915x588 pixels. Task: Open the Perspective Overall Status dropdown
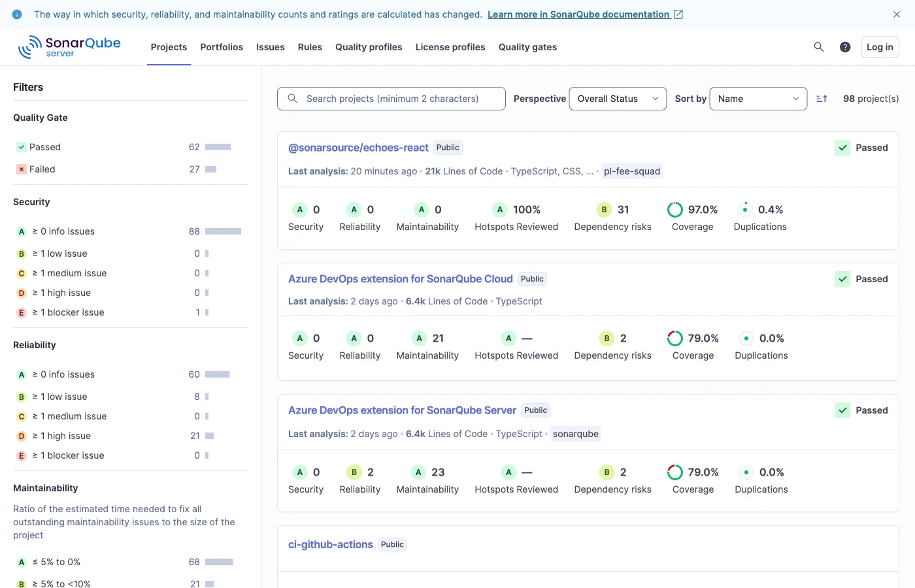tap(617, 98)
